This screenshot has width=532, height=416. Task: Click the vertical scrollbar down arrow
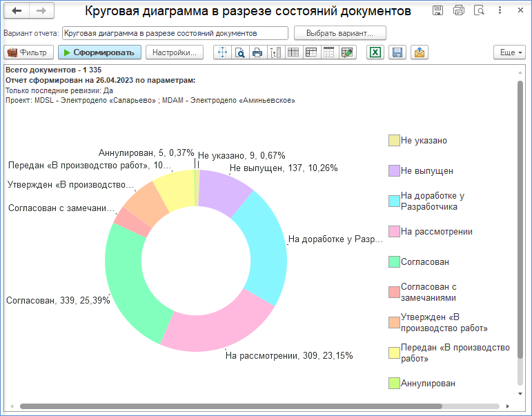(520, 393)
